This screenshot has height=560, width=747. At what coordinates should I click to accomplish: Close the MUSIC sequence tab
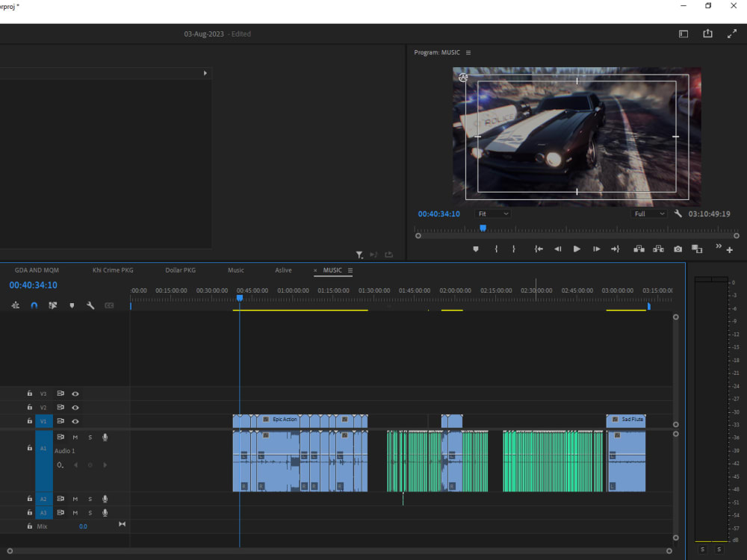click(315, 270)
